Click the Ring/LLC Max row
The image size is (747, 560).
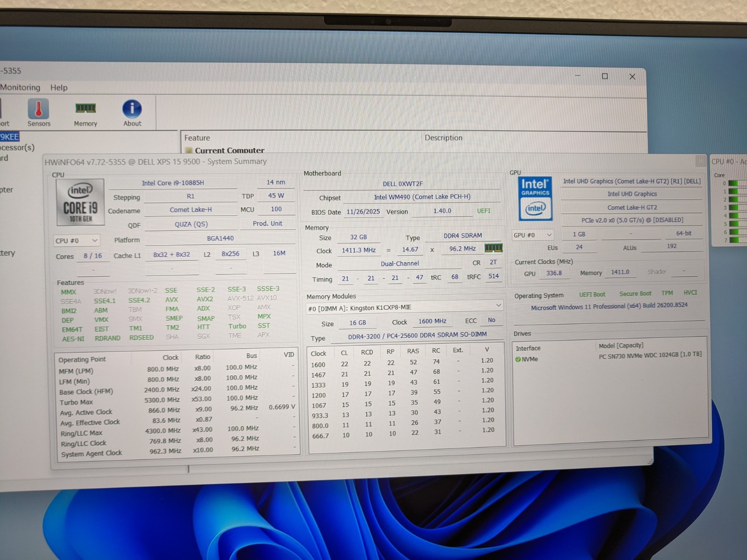coord(178,432)
